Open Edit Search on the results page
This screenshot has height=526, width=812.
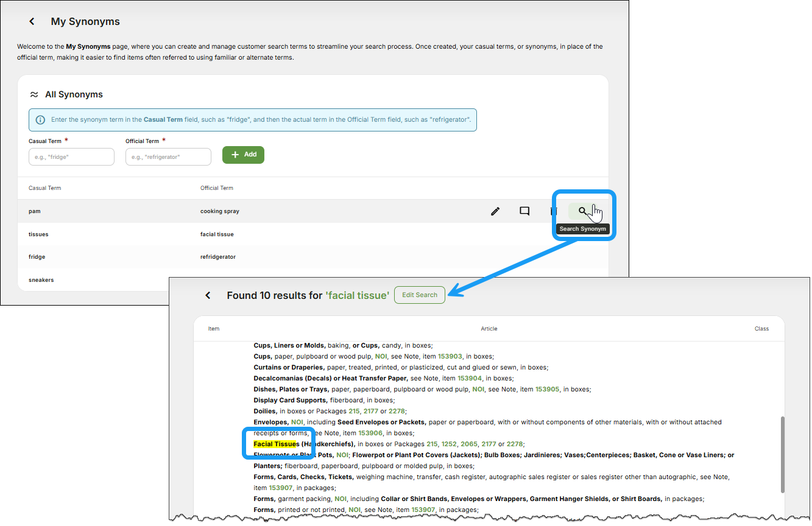(x=419, y=295)
